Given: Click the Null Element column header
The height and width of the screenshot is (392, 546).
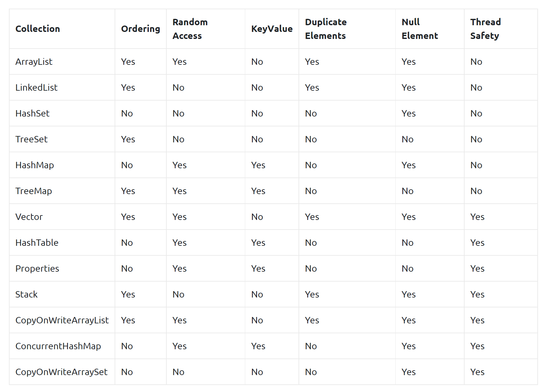Looking at the screenshot, I should point(420,29).
